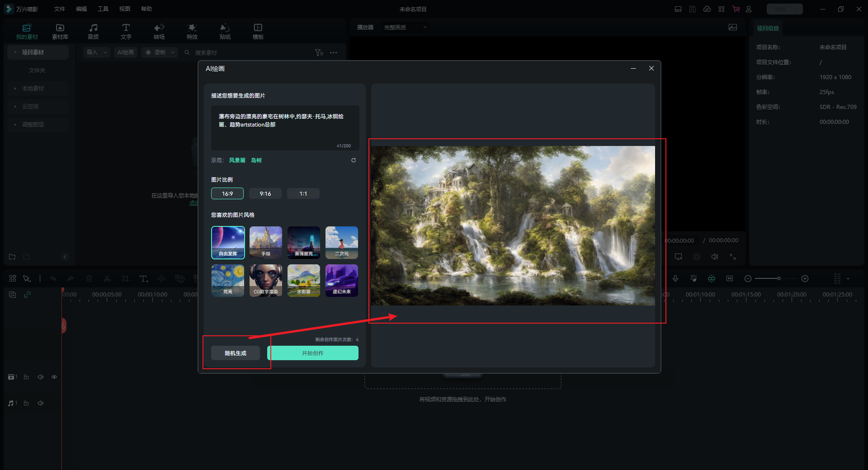Expand the 本地素材 tree item
Image resolution: width=868 pixels, height=470 pixels.
coord(15,89)
